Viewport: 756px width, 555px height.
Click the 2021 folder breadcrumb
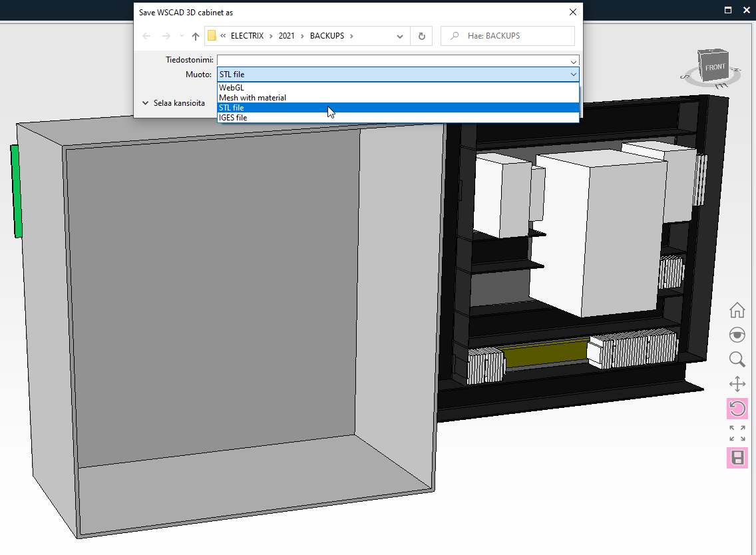point(286,36)
